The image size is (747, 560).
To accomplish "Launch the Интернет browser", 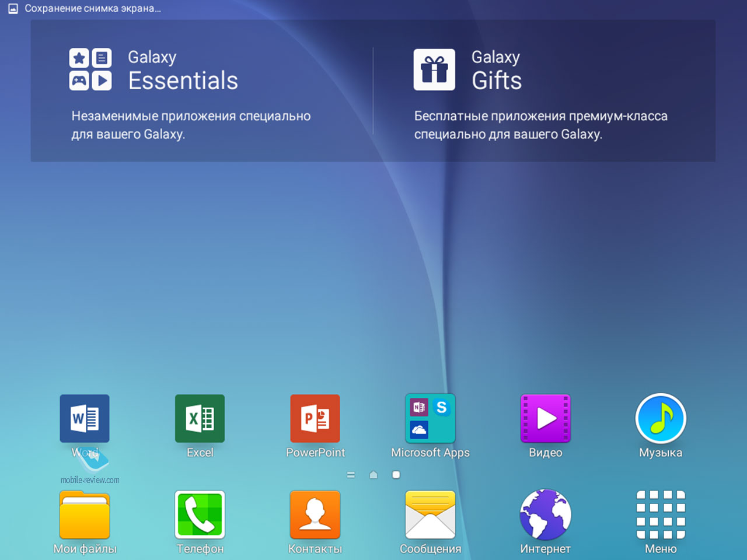I will point(546,514).
